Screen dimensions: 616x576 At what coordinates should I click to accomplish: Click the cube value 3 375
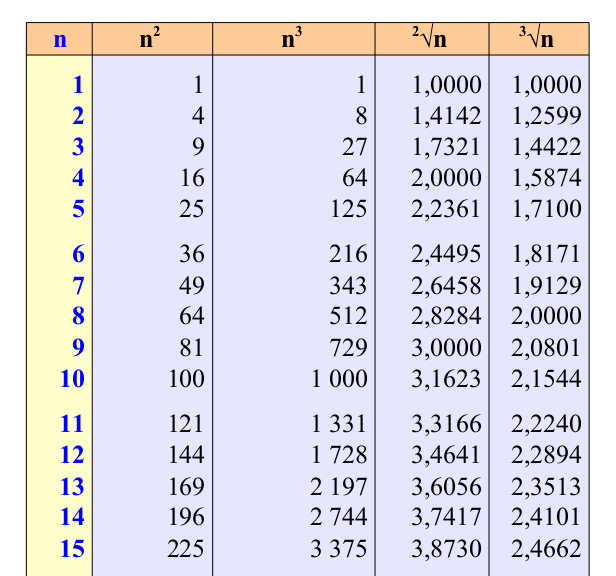click(x=339, y=549)
